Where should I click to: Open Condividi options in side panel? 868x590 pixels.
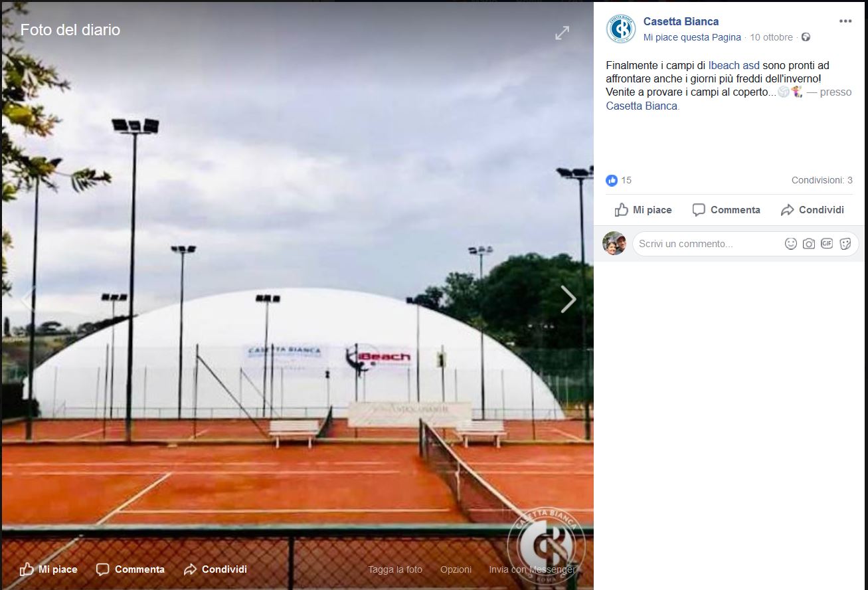coord(812,210)
